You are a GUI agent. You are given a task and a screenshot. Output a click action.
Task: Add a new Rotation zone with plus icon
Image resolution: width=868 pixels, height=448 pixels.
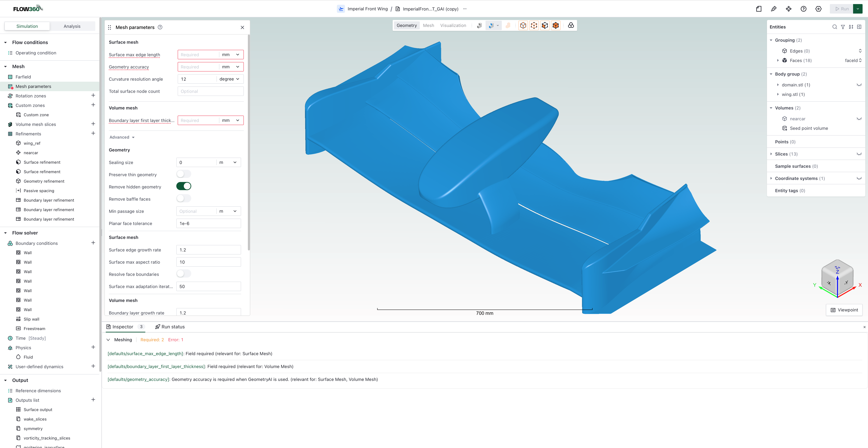93,96
